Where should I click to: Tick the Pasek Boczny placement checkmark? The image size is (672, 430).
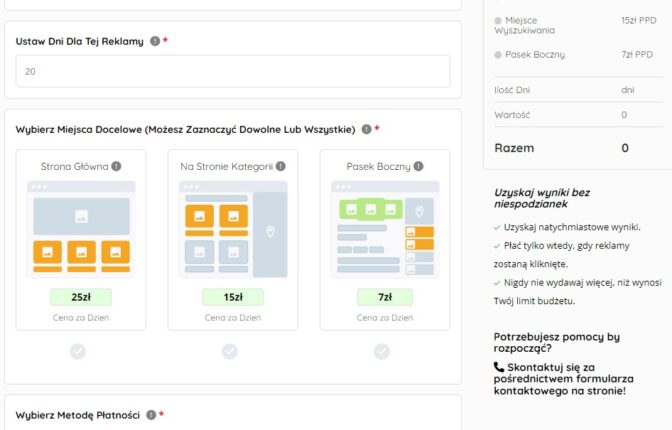point(382,351)
